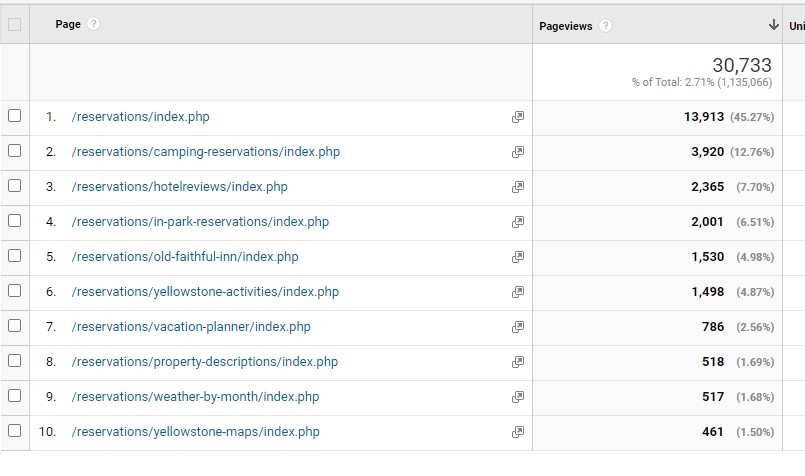Open in-park-reservations page via popout icon
805x476 pixels.
517,222
